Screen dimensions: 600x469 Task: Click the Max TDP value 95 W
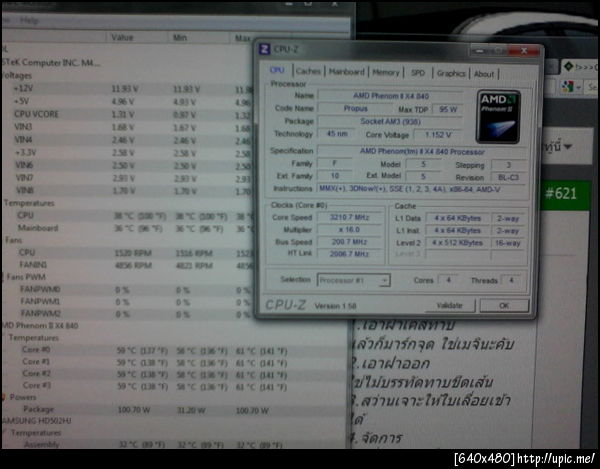[448, 109]
